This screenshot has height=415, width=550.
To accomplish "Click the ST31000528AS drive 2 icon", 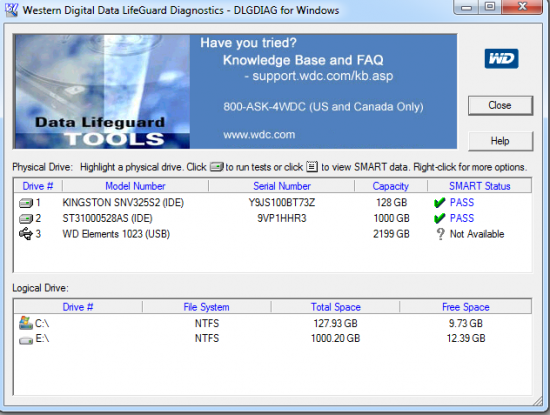I will click(26, 219).
